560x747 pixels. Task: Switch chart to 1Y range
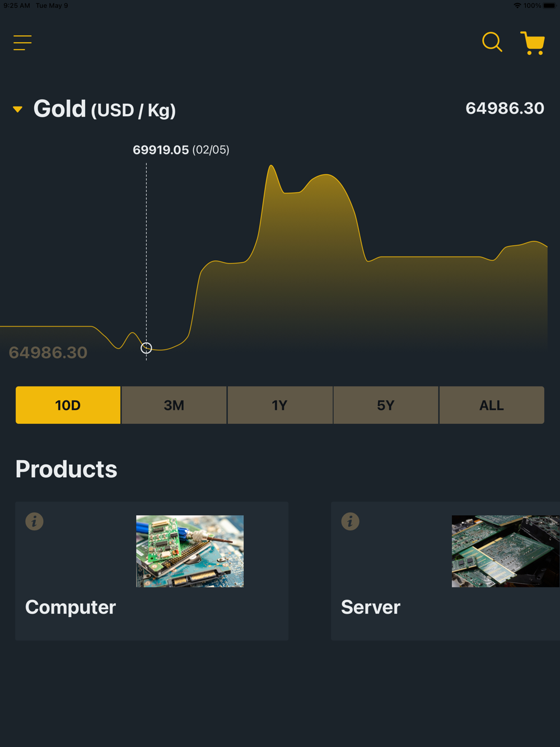(279, 405)
